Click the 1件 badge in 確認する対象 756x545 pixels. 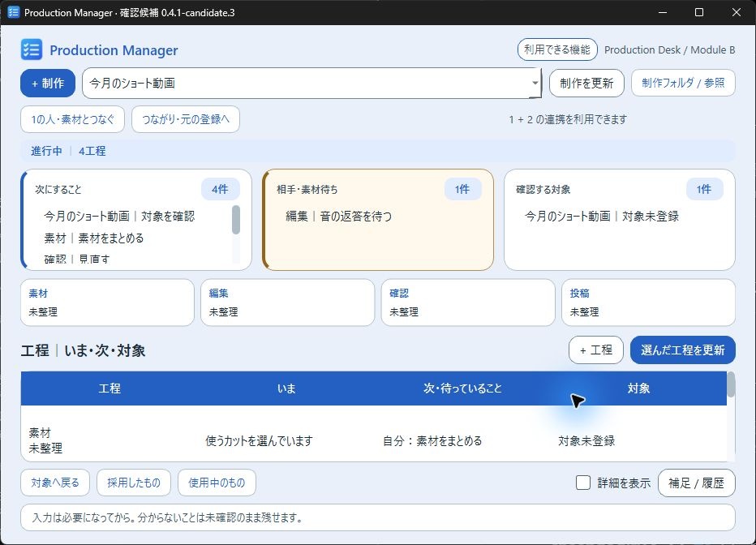click(x=704, y=190)
